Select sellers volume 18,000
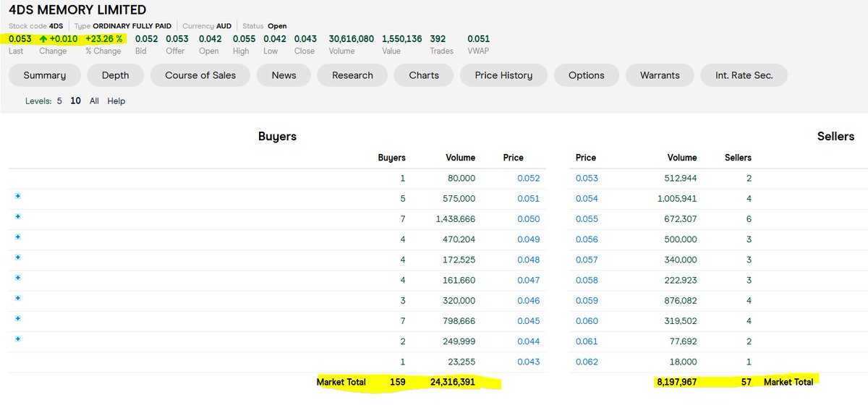Image resolution: width=868 pixels, height=405 pixels. point(682,362)
